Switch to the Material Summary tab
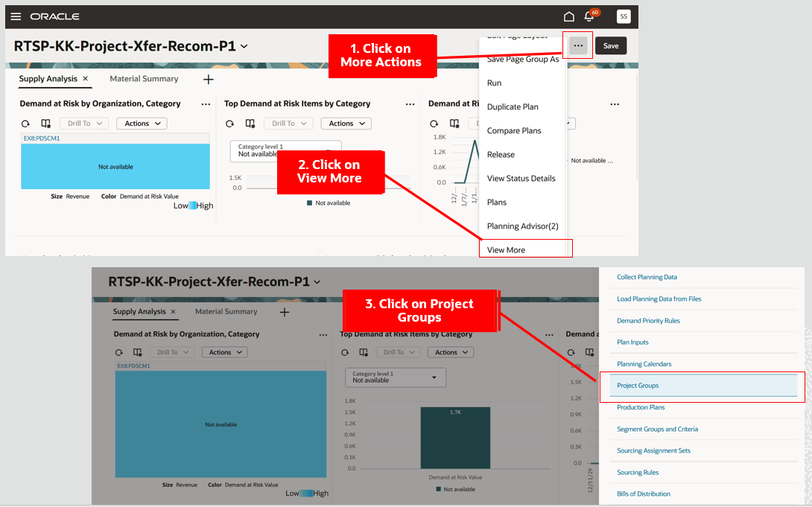The image size is (812, 507). [144, 79]
